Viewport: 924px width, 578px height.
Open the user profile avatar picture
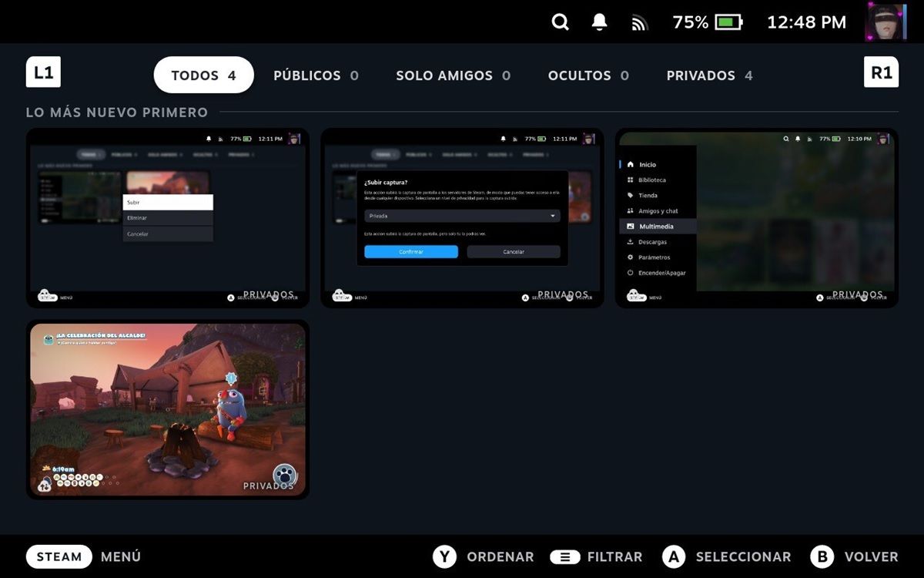(885, 22)
